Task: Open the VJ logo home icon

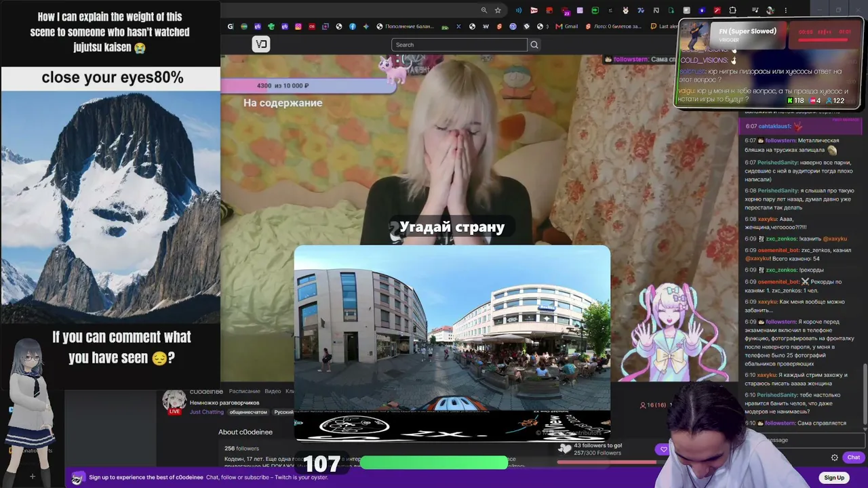Action: [261, 44]
